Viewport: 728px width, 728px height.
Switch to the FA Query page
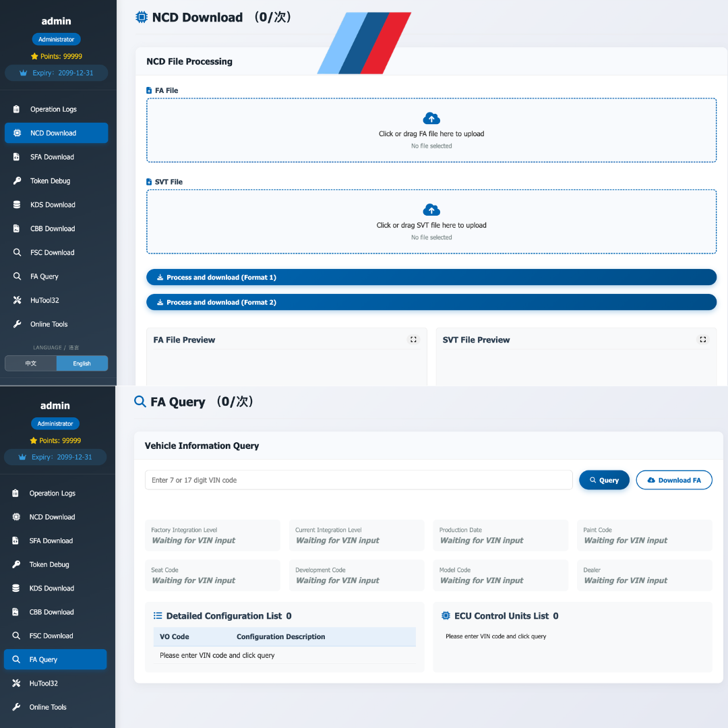[55, 659]
